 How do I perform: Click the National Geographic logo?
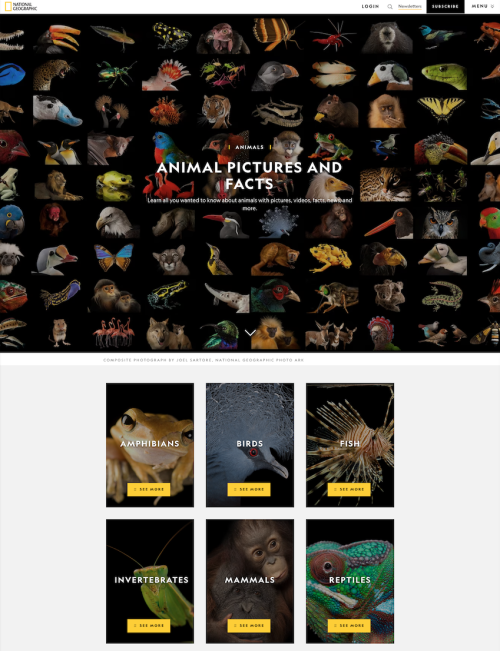point(21,6)
